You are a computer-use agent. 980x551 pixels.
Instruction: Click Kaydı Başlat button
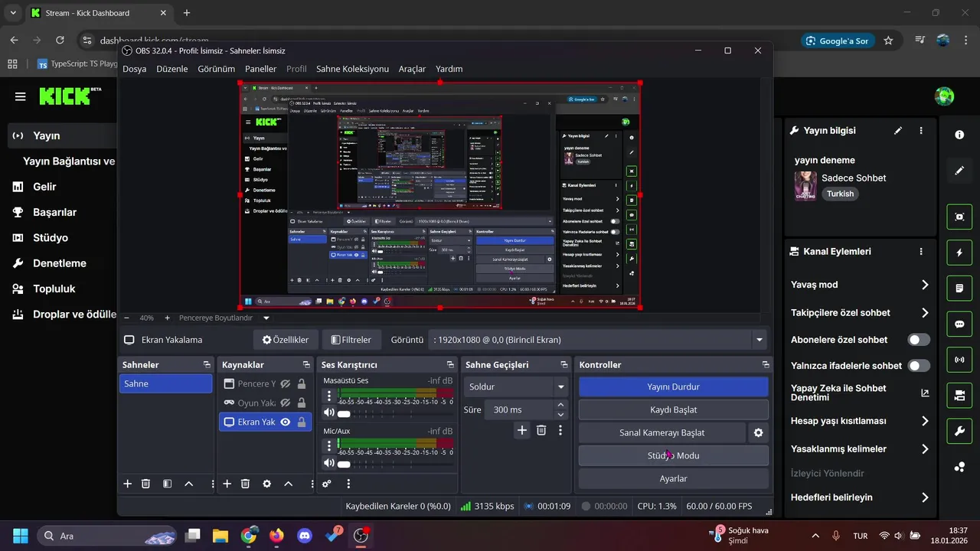click(673, 410)
